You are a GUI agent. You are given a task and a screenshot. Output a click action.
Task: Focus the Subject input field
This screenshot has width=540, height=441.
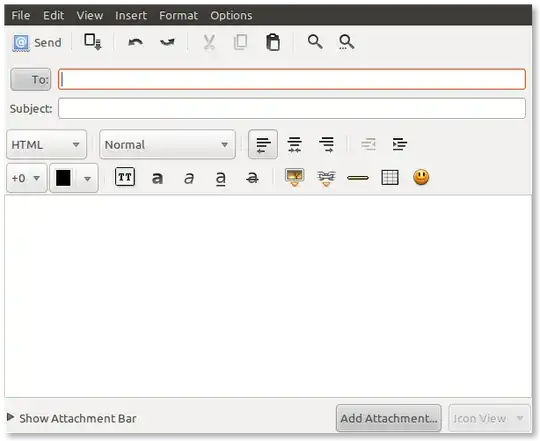(292, 108)
